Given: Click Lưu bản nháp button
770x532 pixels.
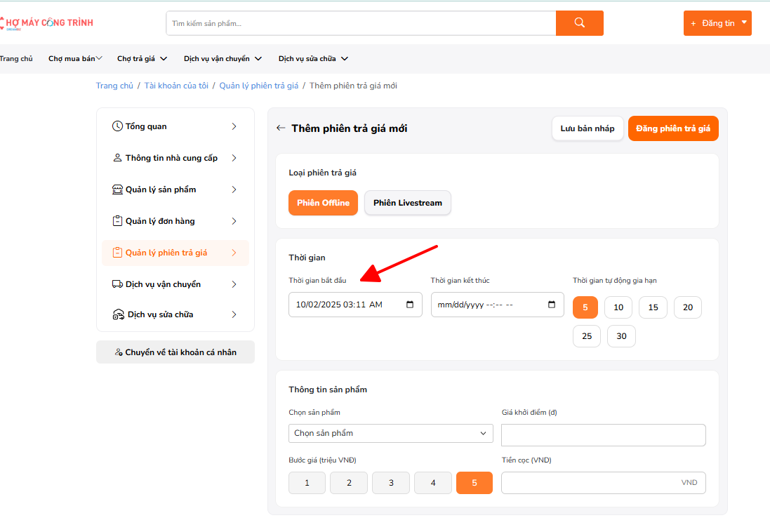Looking at the screenshot, I should point(587,128).
